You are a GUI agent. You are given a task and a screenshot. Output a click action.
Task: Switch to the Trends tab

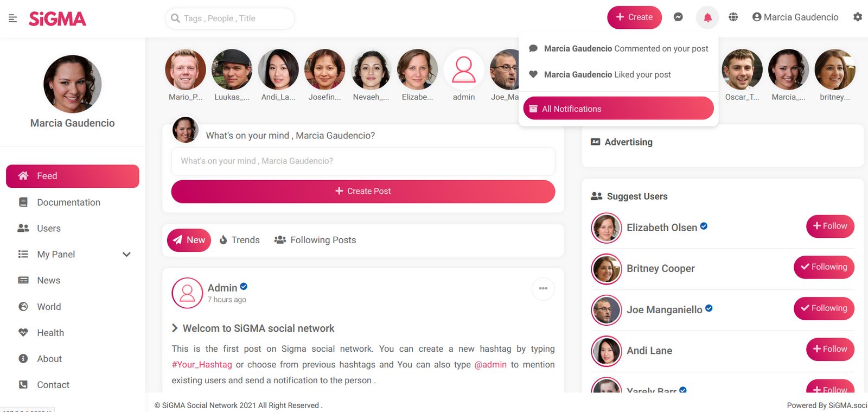[x=240, y=240]
